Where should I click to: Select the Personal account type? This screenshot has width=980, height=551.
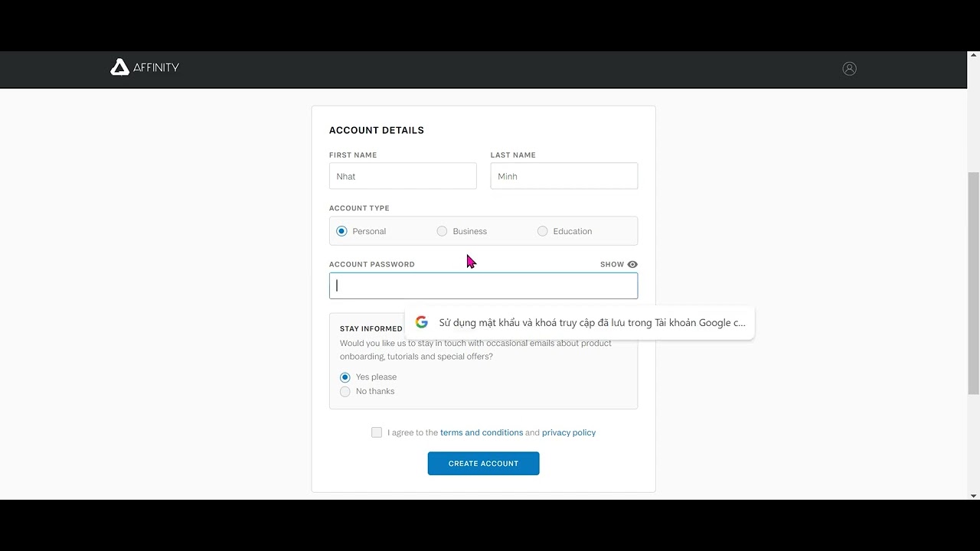(341, 231)
